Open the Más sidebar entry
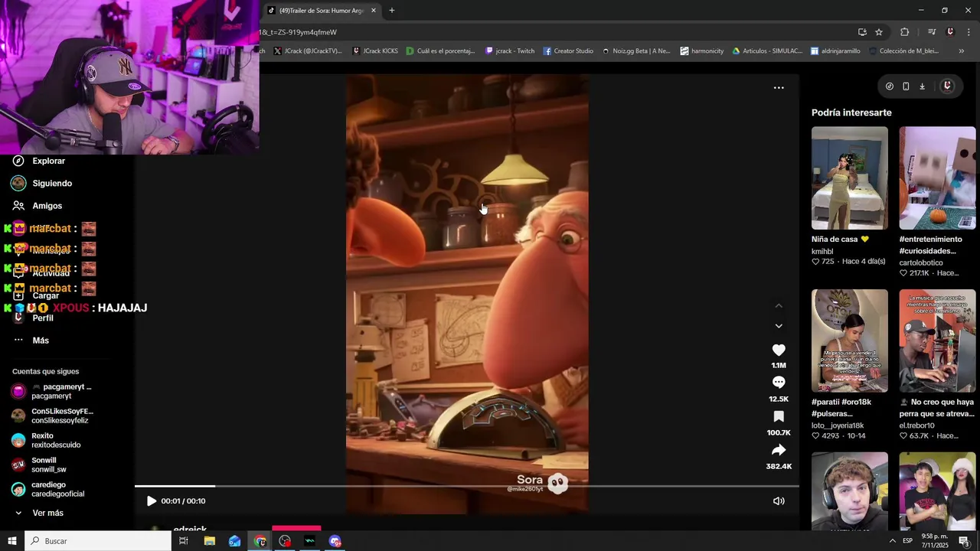Image resolution: width=980 pixels, height=551 pixels. [41, 341]
